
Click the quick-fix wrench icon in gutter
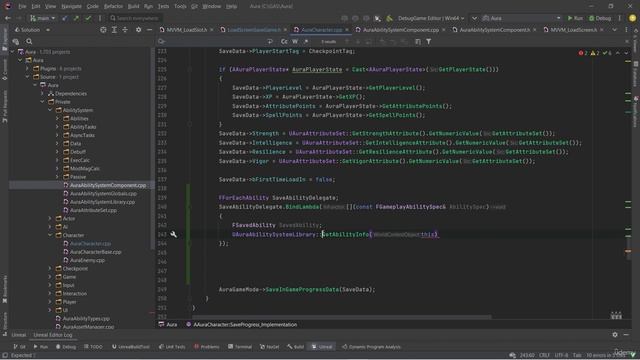coord(173,234)
